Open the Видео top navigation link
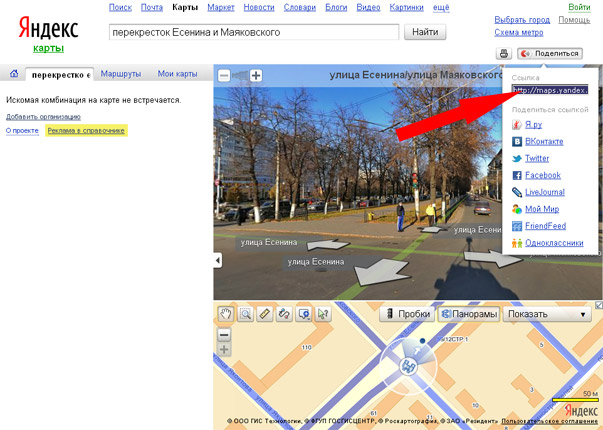Image resolution: width=603 pixels, height=430 pixels. pyautogui.click(x=368, y=7)
